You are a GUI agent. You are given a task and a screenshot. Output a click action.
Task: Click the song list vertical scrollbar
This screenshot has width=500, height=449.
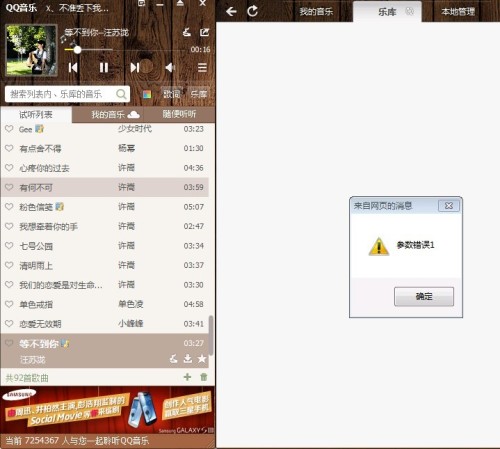pos(211,335)
